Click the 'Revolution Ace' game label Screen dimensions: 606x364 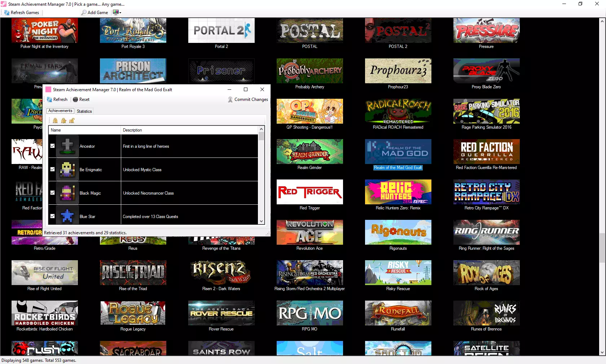[309, 248]
